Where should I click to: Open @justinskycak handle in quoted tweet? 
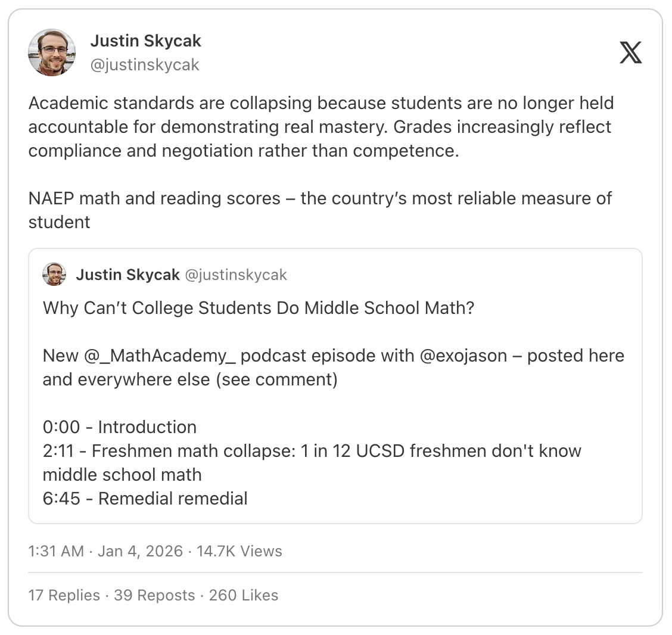coord(236,275)
